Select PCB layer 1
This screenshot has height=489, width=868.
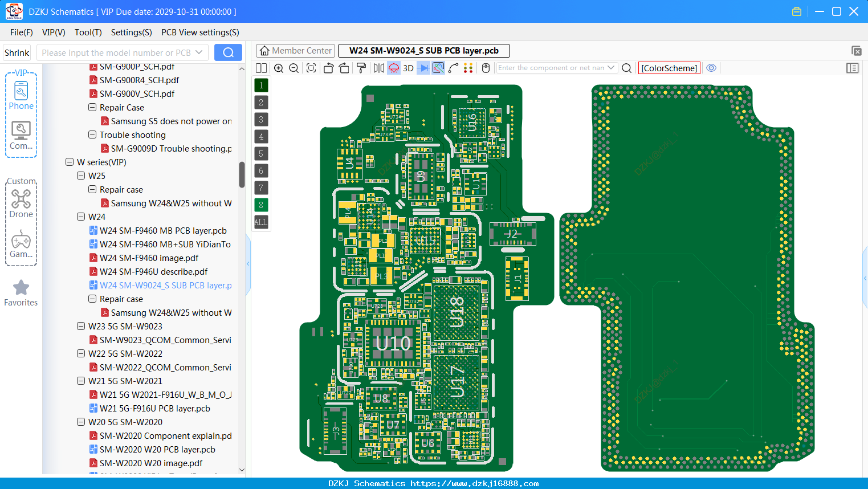(x=261, y=85)
